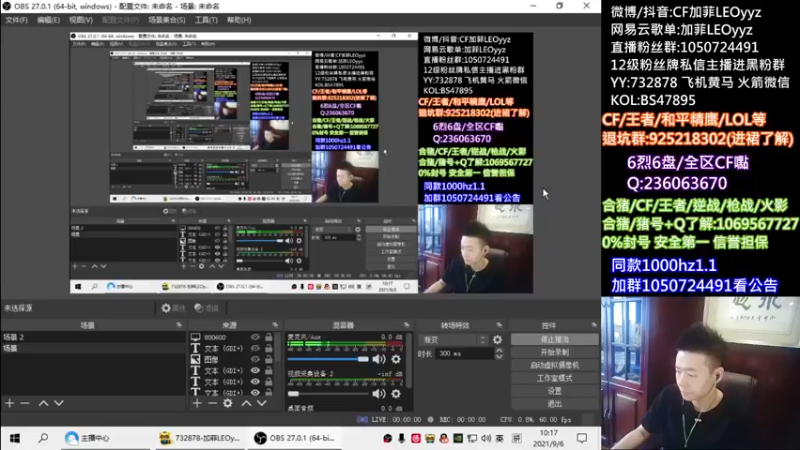
Task: Open system tray volume icon
Action: click(x=486, y=438)
